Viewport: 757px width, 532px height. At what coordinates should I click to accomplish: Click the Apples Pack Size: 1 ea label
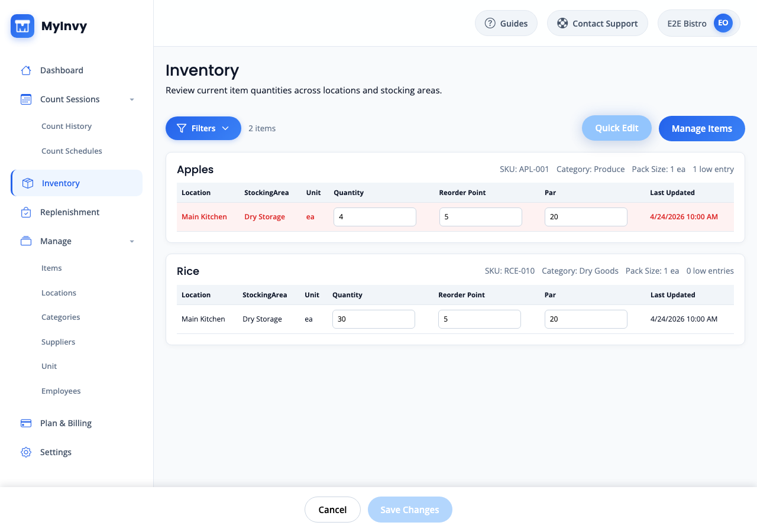pyautogui.click(x=659, y=169)
